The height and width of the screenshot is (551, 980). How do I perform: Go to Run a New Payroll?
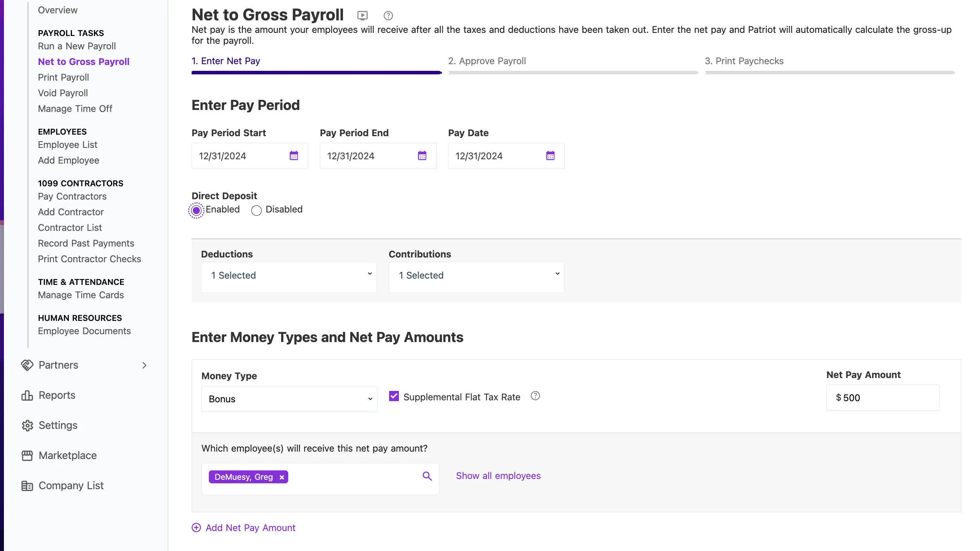tap(77, 46)
